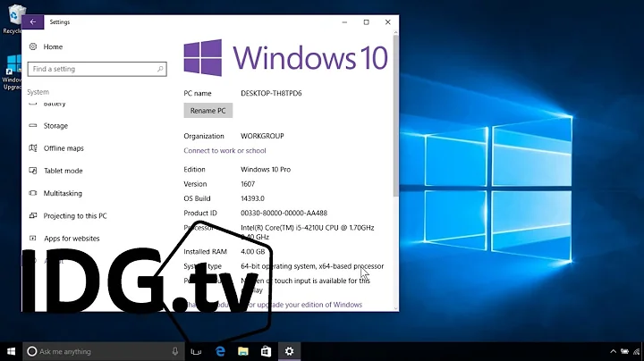This screenshot has width=644, height=361.
Task: Click the Home gear icon in sidebar
Action: click(33, 46)
